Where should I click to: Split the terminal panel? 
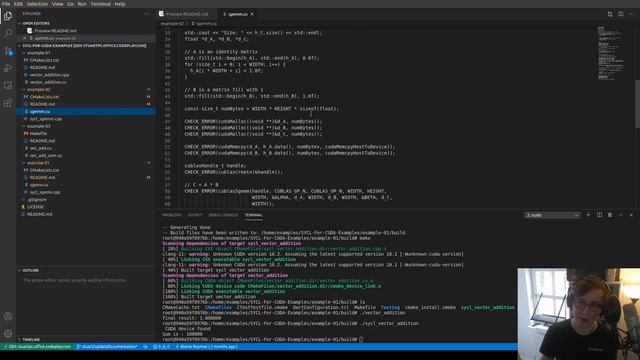point(599,215)
